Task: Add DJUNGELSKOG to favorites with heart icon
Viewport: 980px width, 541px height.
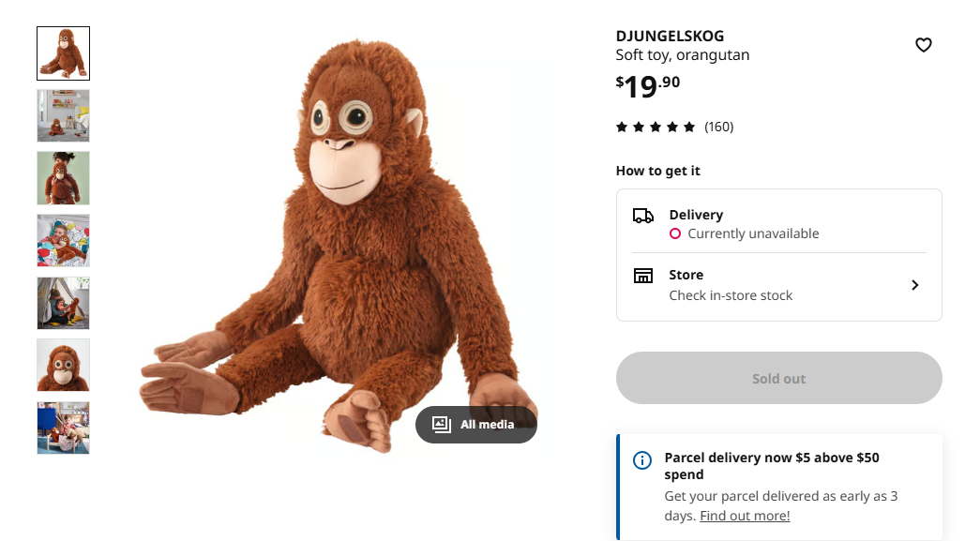Action: [924, 45]
